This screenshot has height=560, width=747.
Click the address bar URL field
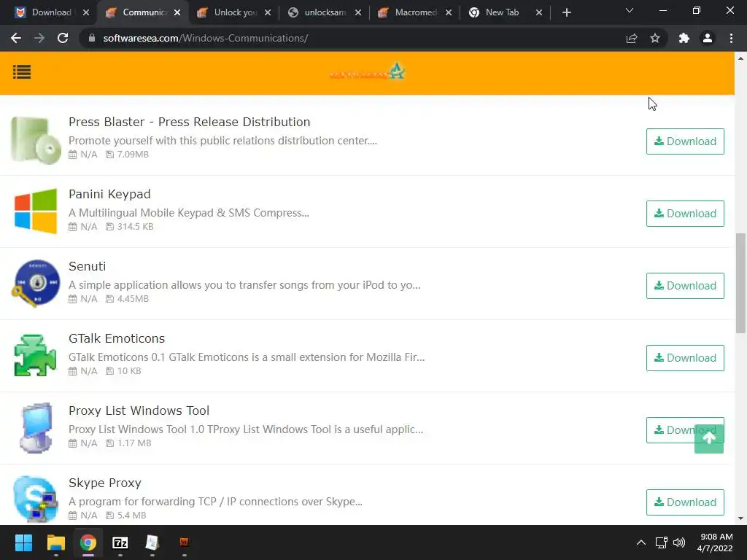pyautogui.click(x=352, y=38)
